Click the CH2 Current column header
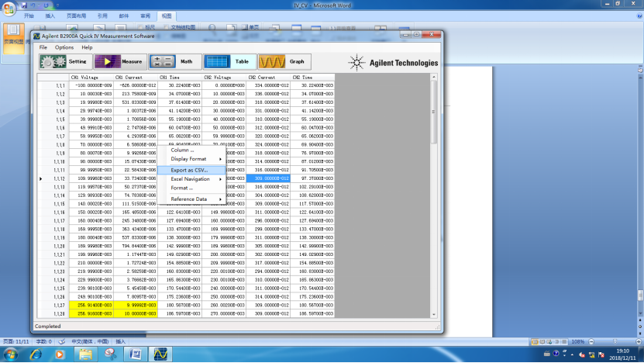 click(268, 78)
